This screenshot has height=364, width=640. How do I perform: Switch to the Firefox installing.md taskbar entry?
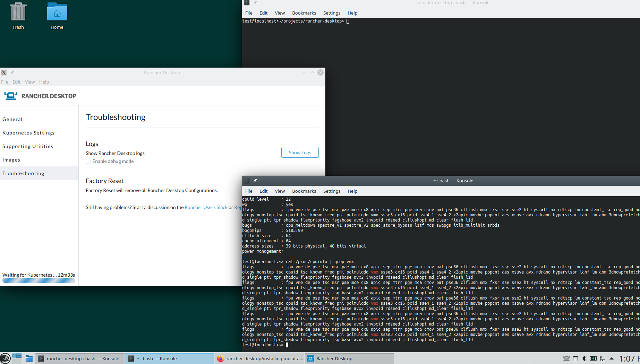pyautogui.click(x=260, y=358)
